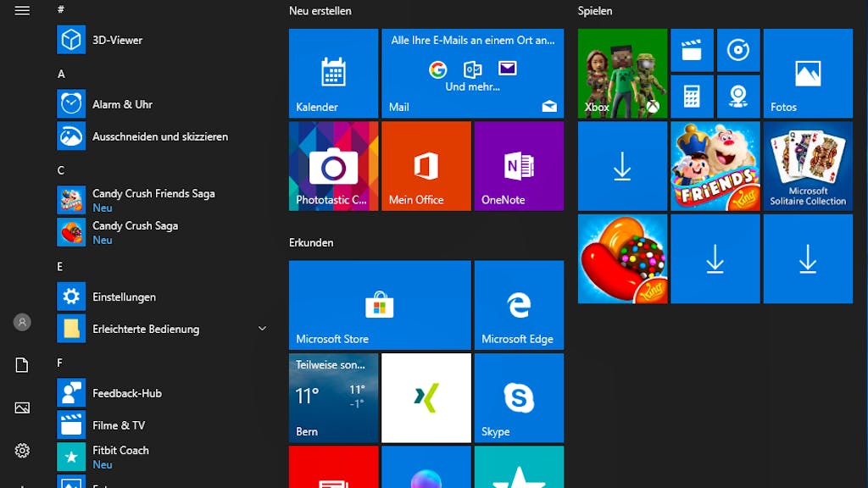Screen dimensions: 868x488
Task: Select the 'Erkunden' group heading
Action: click(x=311, y=242)
